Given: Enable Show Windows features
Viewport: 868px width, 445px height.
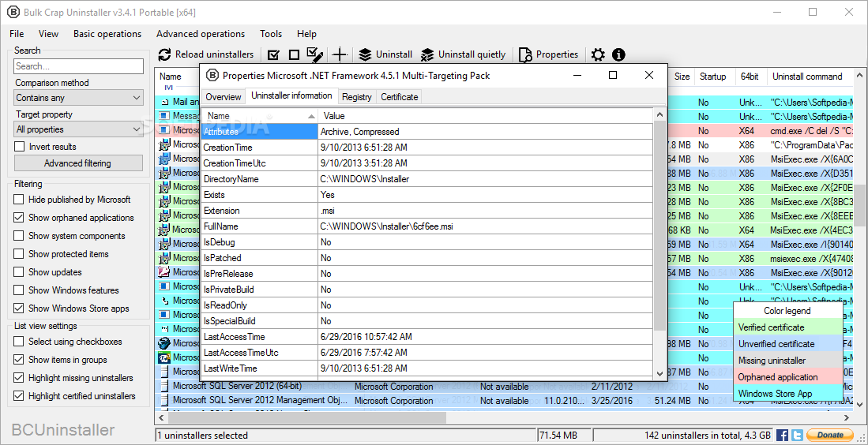Looking at the screenshot, I should coord(19,290).
